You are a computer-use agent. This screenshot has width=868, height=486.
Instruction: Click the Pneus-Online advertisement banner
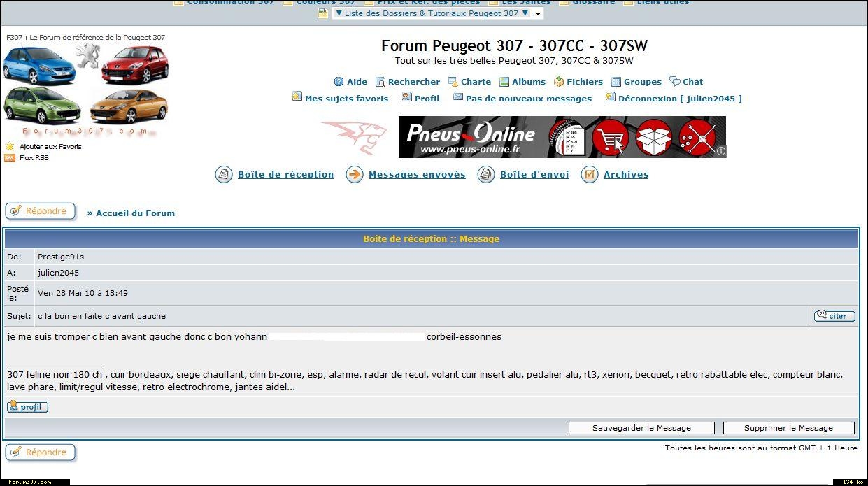(562, 137)
